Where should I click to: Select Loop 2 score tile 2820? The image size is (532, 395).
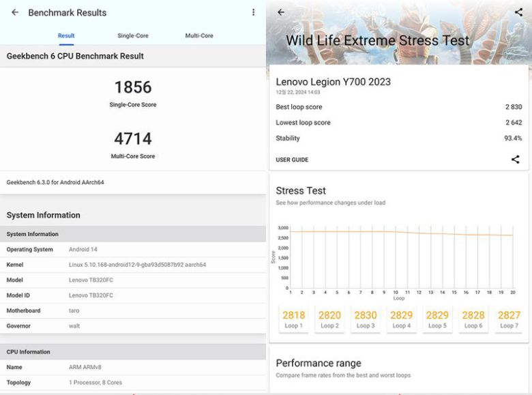tap(329, 319)
